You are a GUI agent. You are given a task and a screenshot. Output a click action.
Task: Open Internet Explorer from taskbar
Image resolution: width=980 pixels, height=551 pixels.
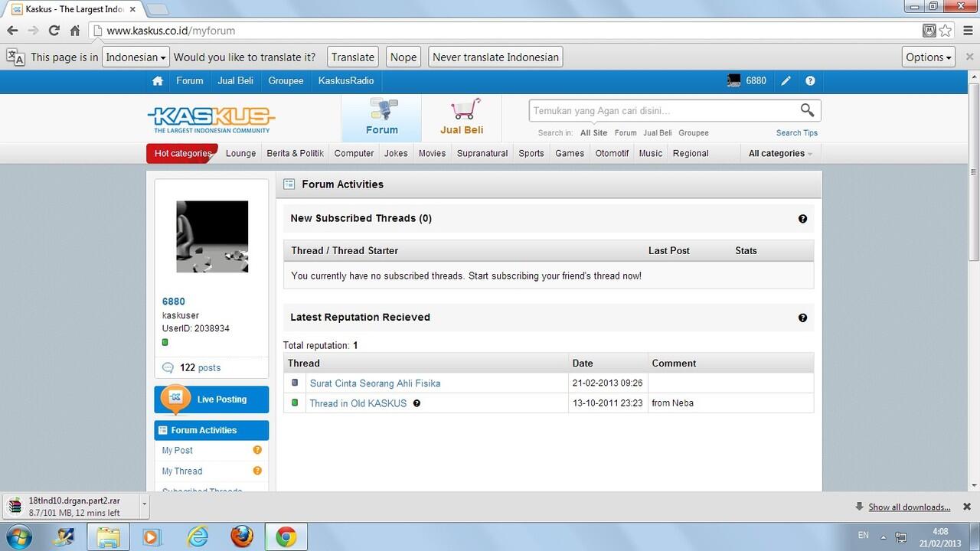point(198,536)
